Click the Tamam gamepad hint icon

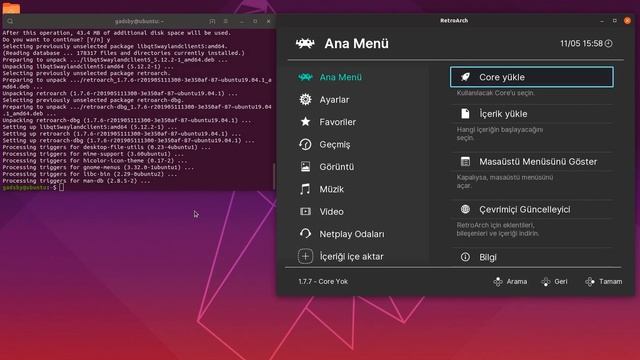pyautogui.click(x=590, y=282)
